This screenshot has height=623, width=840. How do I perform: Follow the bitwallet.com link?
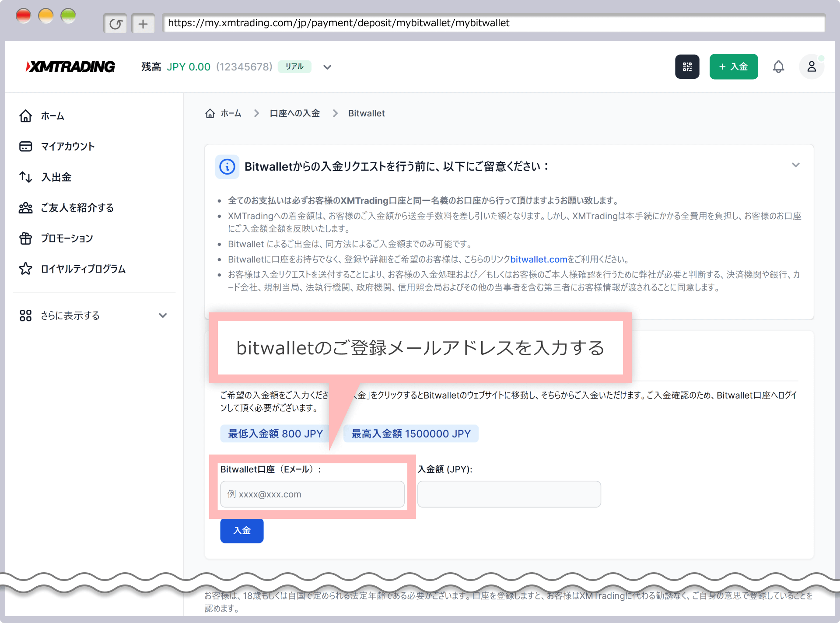[539, 259]
